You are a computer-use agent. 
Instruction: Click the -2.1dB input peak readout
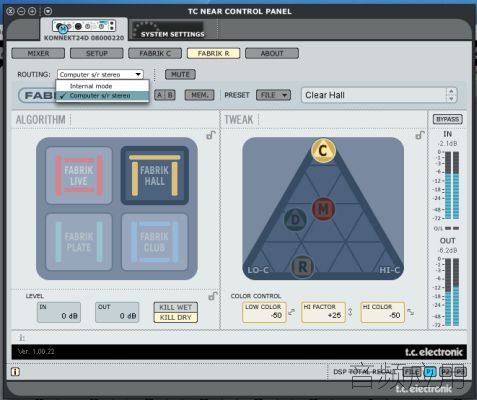[x=447, y=144]
